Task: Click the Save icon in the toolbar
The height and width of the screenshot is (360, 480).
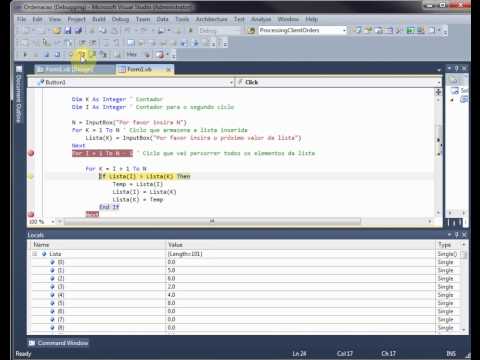Action: pyautogui.click(x=68, y=31)
